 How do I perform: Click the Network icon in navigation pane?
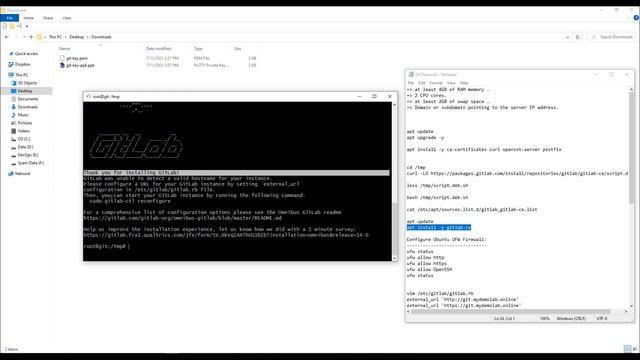point(11,174)
